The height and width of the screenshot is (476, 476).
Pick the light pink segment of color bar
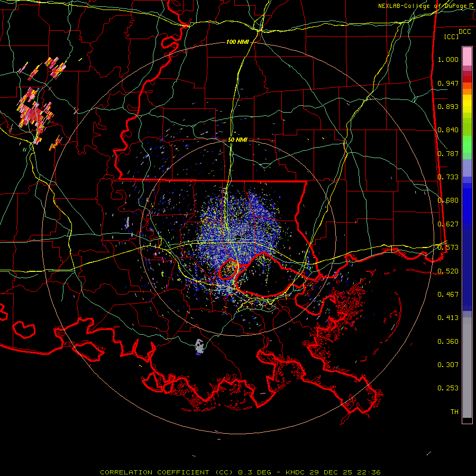pyautogui.click(x=467, y=57)
